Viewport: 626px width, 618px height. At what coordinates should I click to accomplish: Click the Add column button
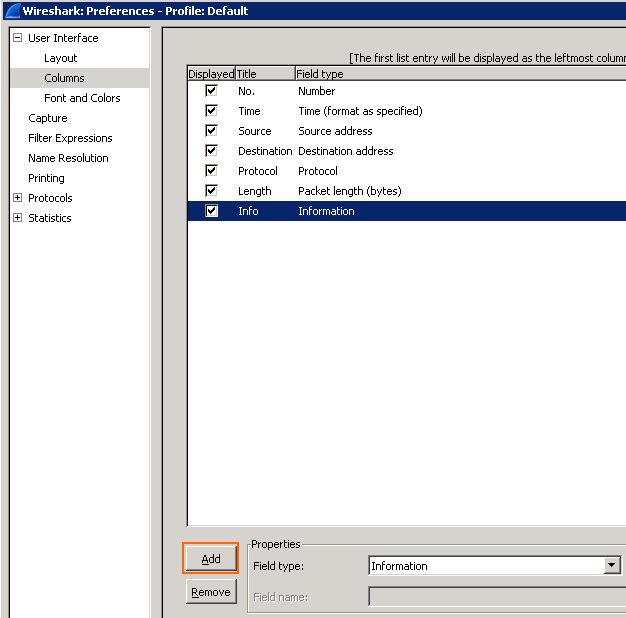point(211,559)
